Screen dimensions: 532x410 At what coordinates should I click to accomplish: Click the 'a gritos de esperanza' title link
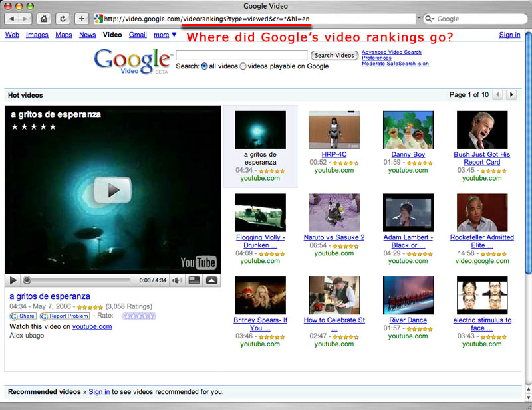[50, 296]
